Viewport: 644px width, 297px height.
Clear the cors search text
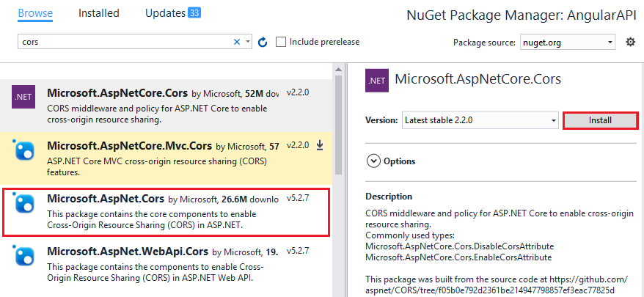237,42
